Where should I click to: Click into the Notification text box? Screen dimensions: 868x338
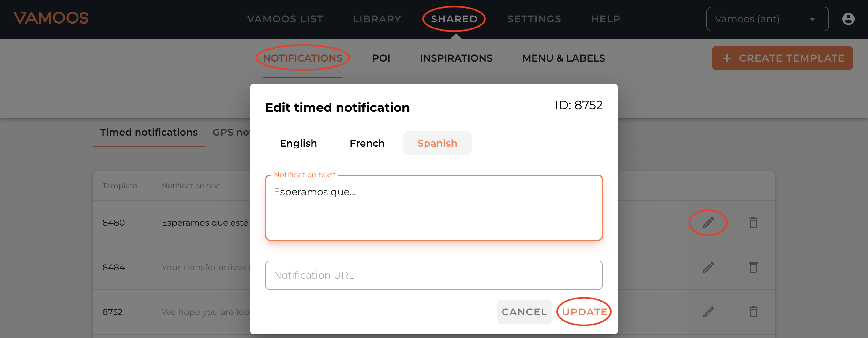click(x=434, y=212)
